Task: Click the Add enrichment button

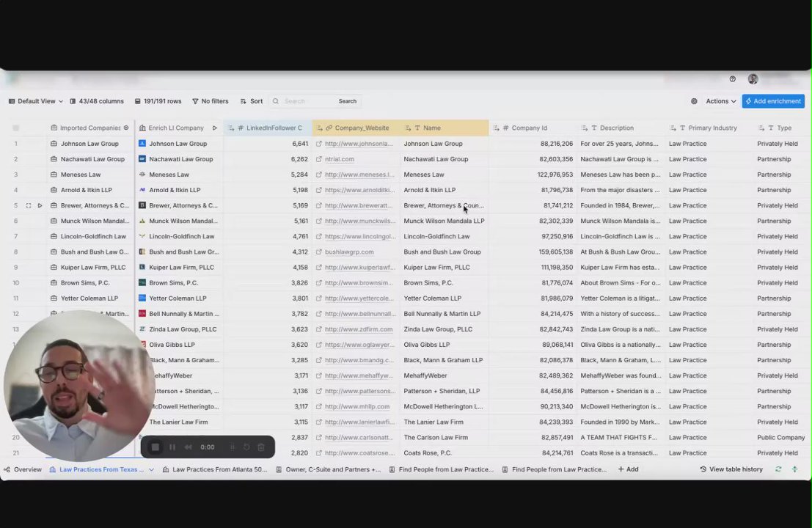Action: click(x=773, y=101)
